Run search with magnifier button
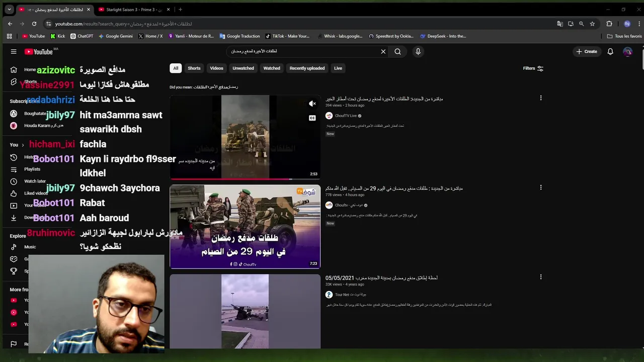 pyautogui.click(x=397, y=51)
